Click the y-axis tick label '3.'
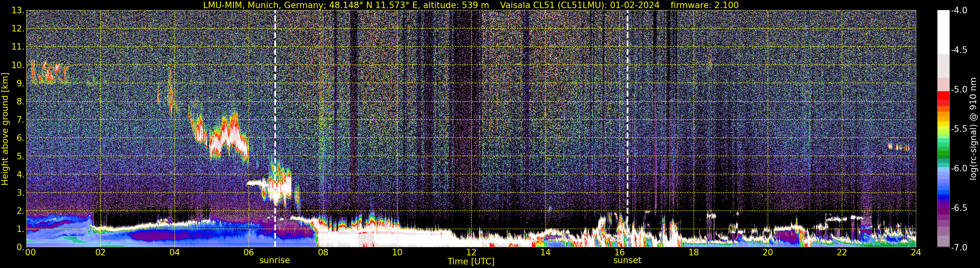 [20, 193]
